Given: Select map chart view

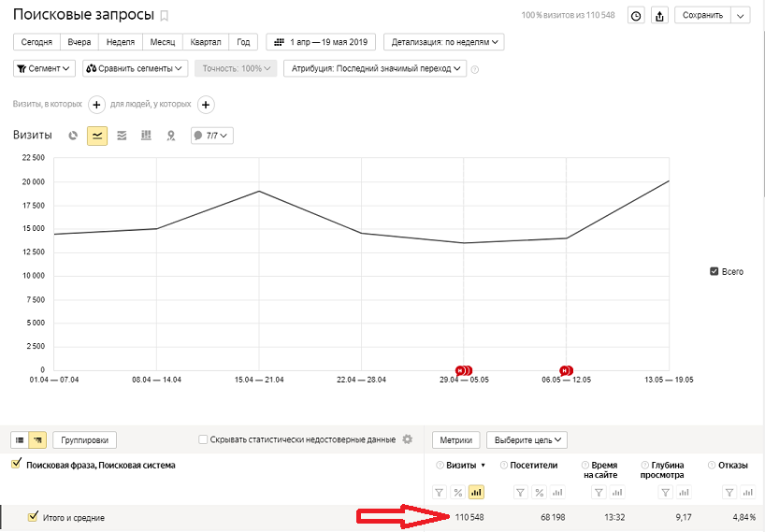Looking at the screenshot, I should (x=170, y=136).
